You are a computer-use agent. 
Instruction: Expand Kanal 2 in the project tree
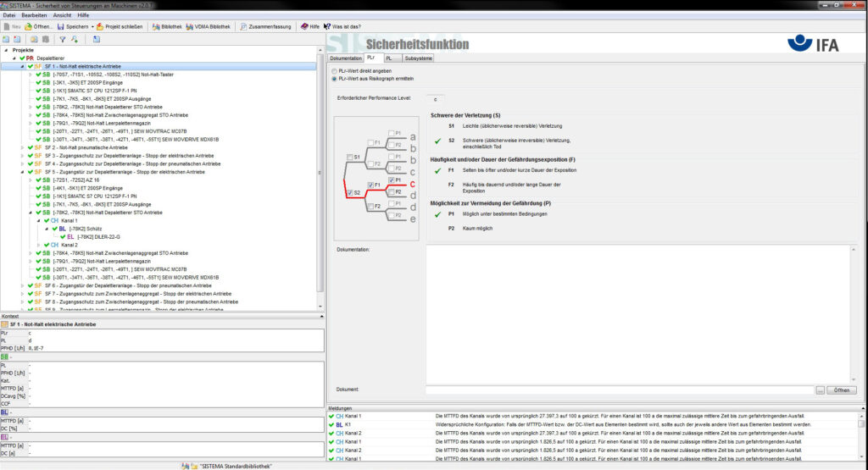point(37,245)
